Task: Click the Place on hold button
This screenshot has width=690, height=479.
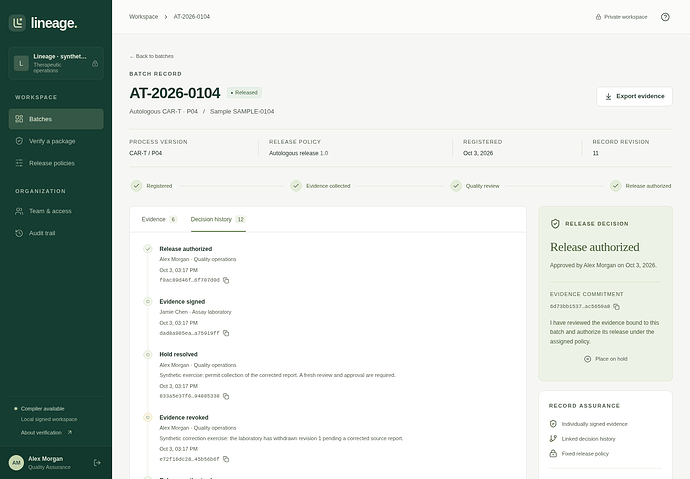Action: 606,359
